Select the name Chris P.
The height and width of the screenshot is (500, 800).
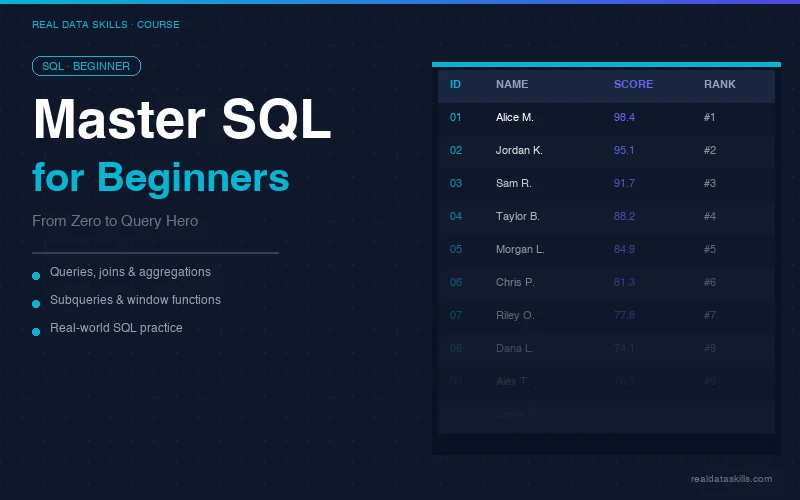click(x=515, y=283)
